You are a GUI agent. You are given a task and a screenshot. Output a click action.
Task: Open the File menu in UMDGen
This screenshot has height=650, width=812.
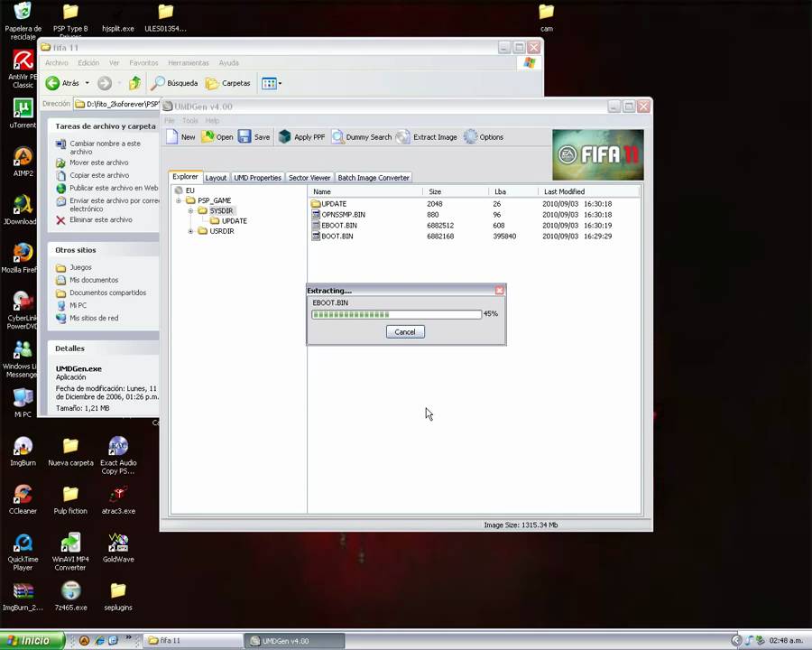[170, 120]
